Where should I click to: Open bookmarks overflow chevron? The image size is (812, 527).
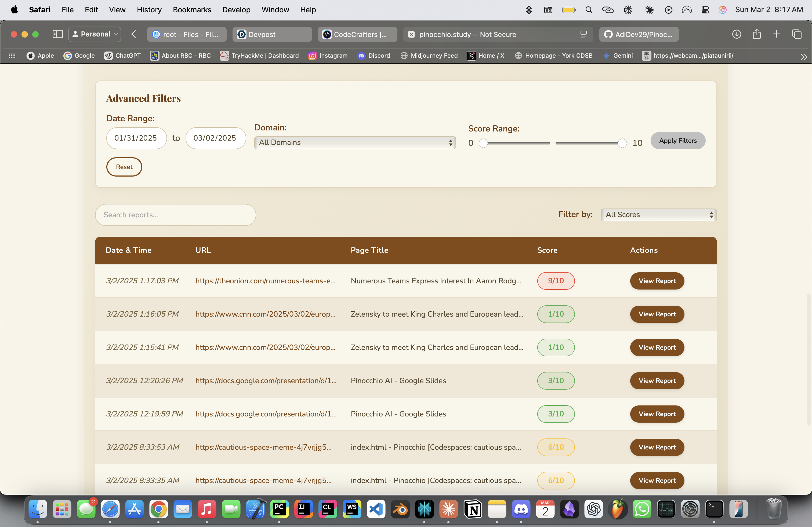[x=803, y=56]
